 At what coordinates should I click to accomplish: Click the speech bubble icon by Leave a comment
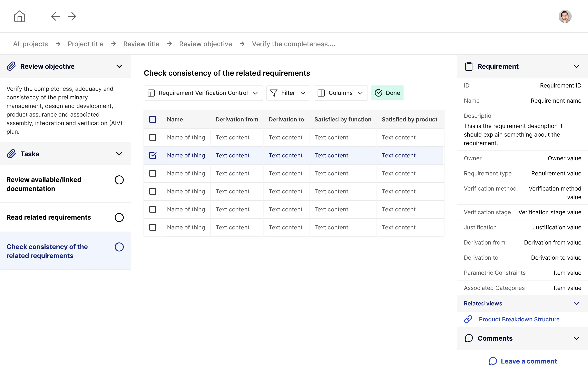click(x=493, y=361)
